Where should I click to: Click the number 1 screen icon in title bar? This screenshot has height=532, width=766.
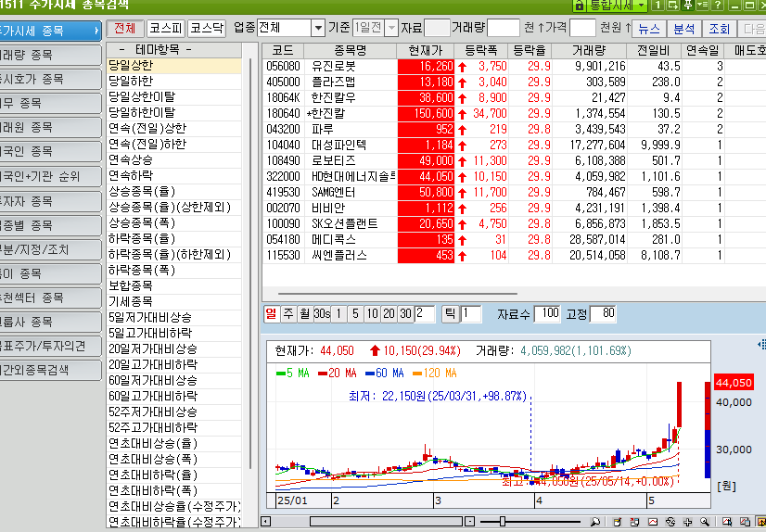tap(657, 6)
